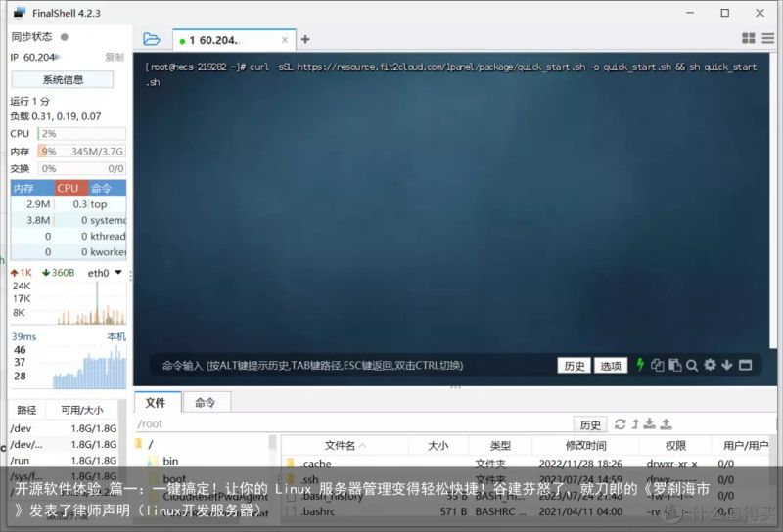The height and width of the screenshot is (532, 783).
Task: Click the 本机 latency label
Action: click(x=116, y=336)
